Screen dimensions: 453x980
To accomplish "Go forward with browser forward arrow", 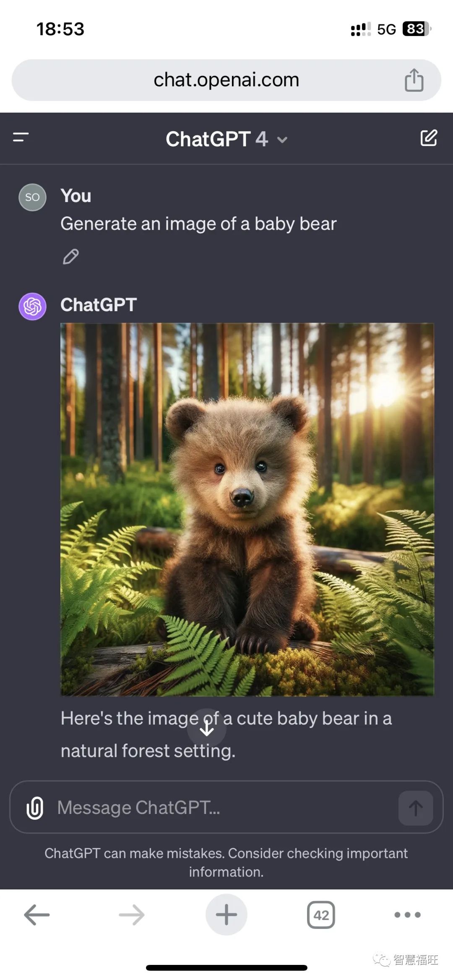I will tap(132, 915).
